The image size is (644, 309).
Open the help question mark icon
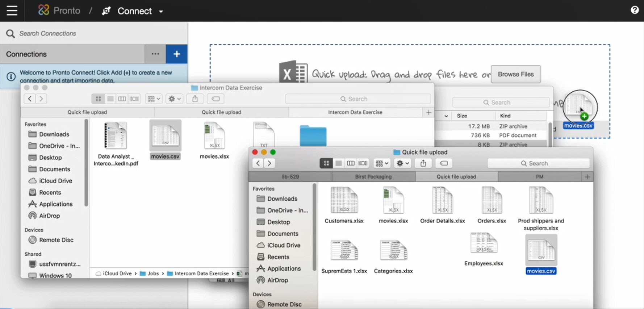[x=635, y=10]
